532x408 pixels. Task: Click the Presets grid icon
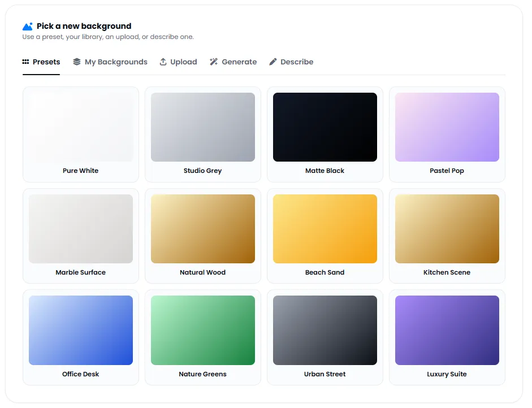click(25, 62)
